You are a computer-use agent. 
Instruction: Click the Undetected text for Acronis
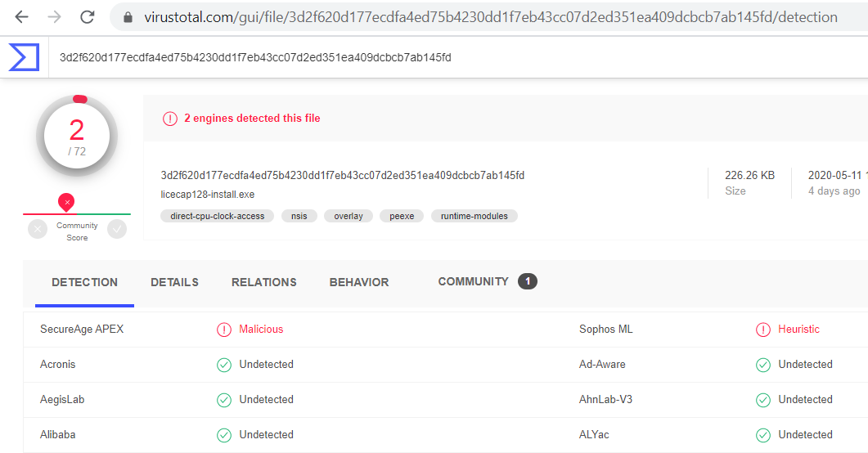point(266,365)
